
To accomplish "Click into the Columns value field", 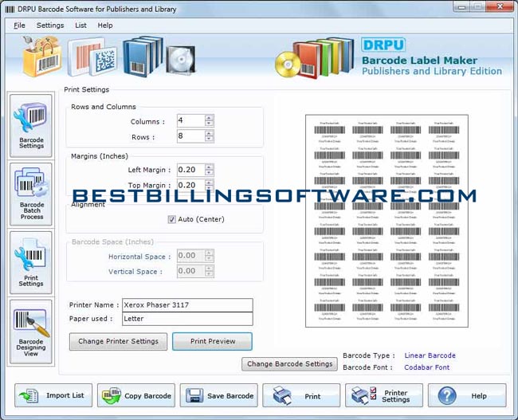I will pos(191,120).
